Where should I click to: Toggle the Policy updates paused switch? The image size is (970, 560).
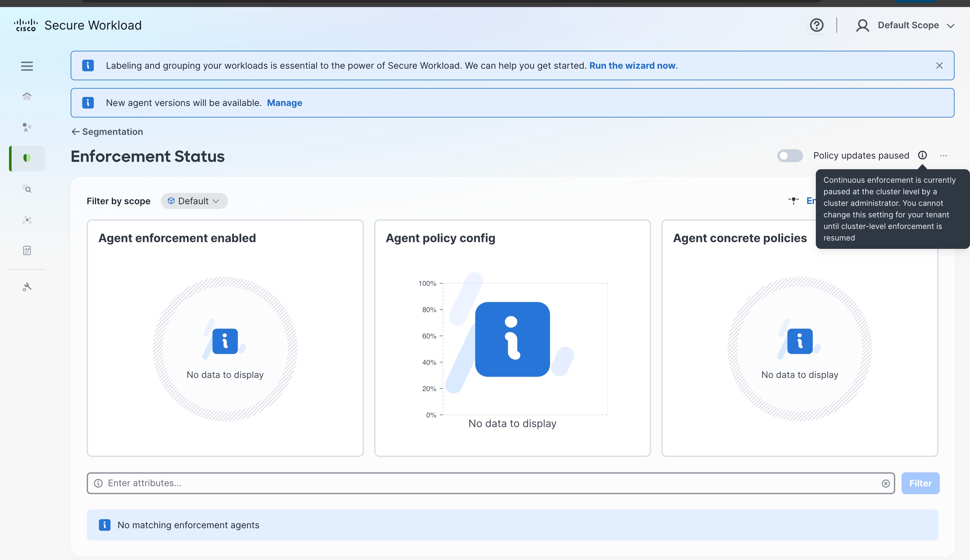[789, 156]
